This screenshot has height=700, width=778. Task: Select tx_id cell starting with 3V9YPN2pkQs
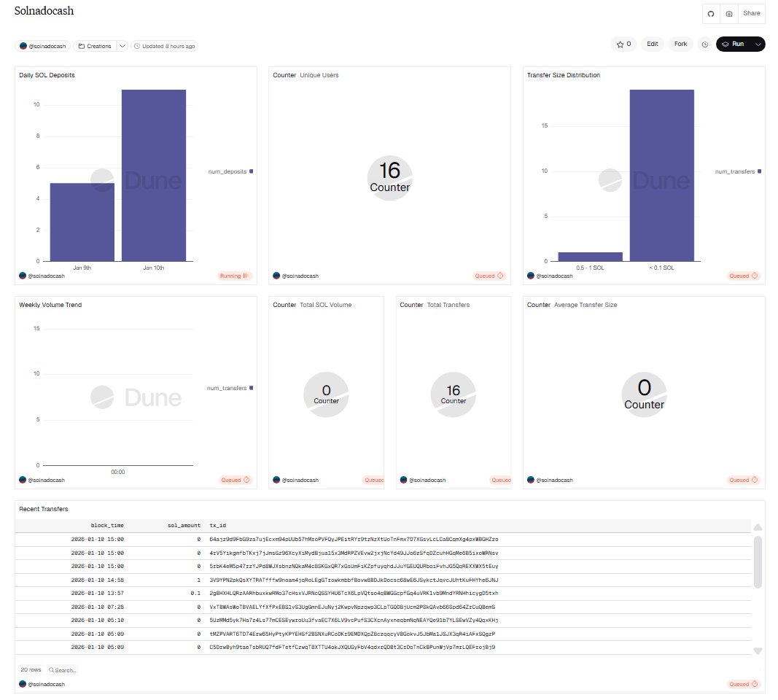click(x=354, y=580)
